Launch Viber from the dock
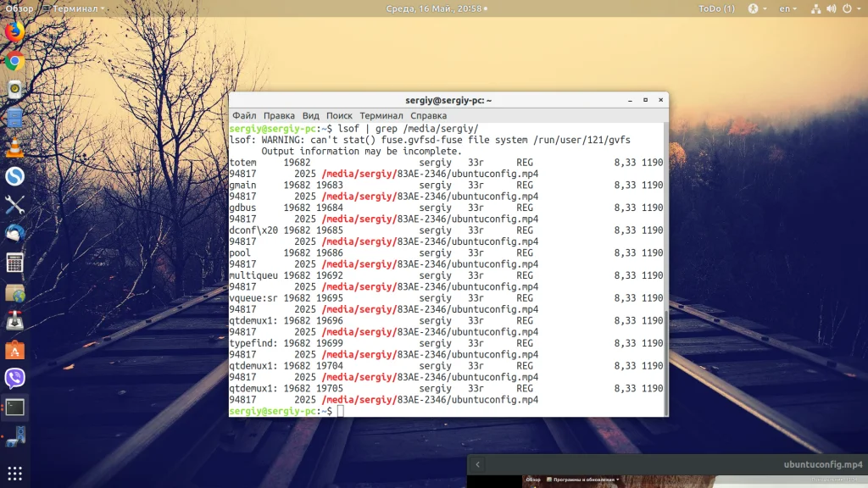This screenshot has width=868, height=488. 14,378
